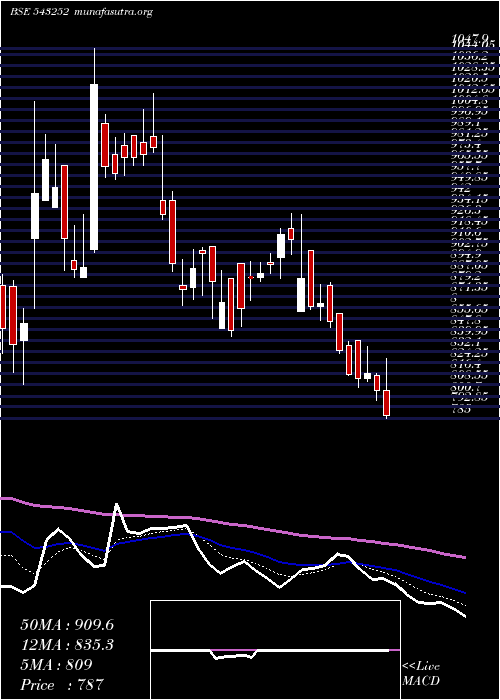Click the last red candlestick near 787
This screenshot has height=700, width=500.
pos(387,403)
